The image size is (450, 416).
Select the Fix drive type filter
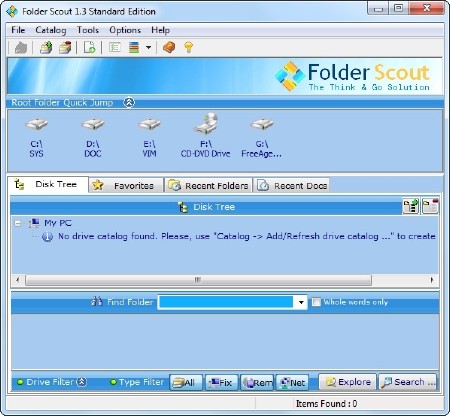pyautogui.click(x=222, y=382)
